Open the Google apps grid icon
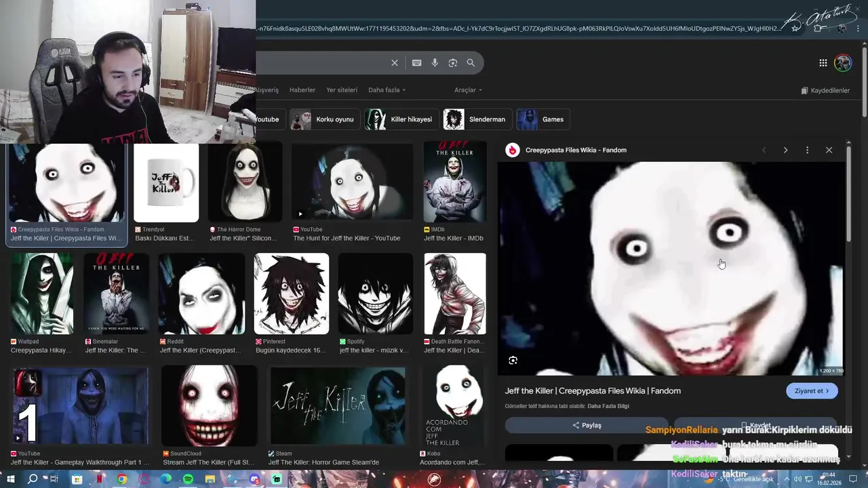 tap(823, 63)
